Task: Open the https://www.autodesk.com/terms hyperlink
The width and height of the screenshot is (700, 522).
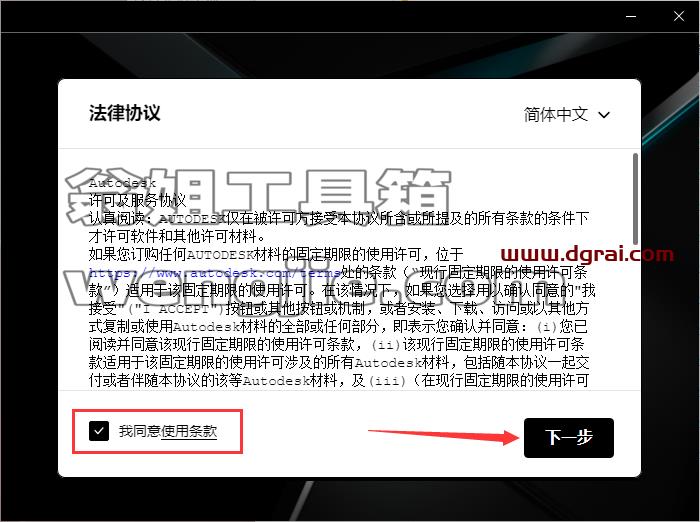Action: [215, 272]
